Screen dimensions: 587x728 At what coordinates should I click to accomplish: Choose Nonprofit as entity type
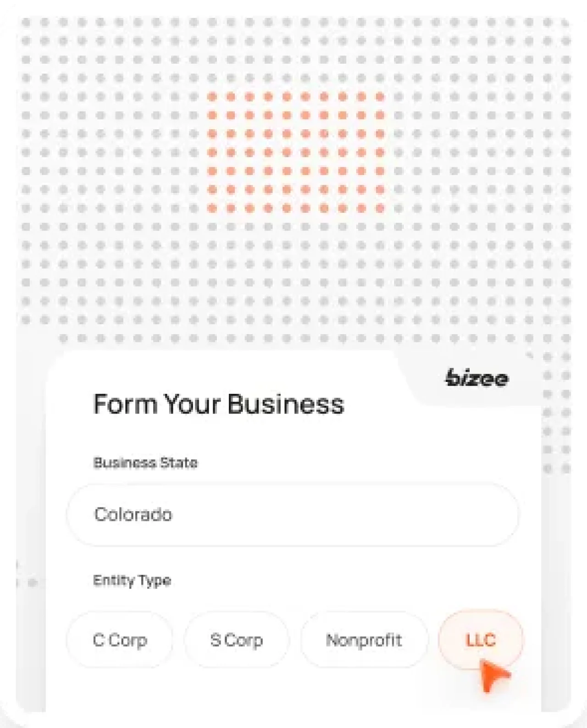(364, 640)
